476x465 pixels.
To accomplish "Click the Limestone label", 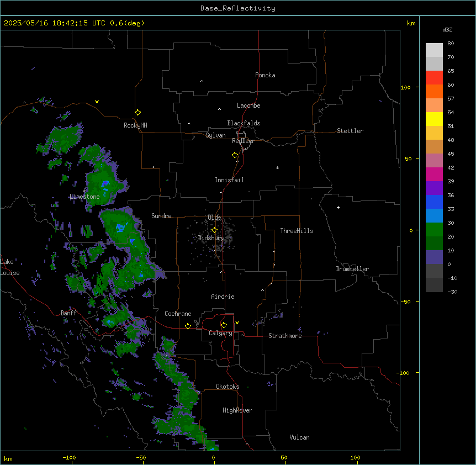I will (84, 197).
